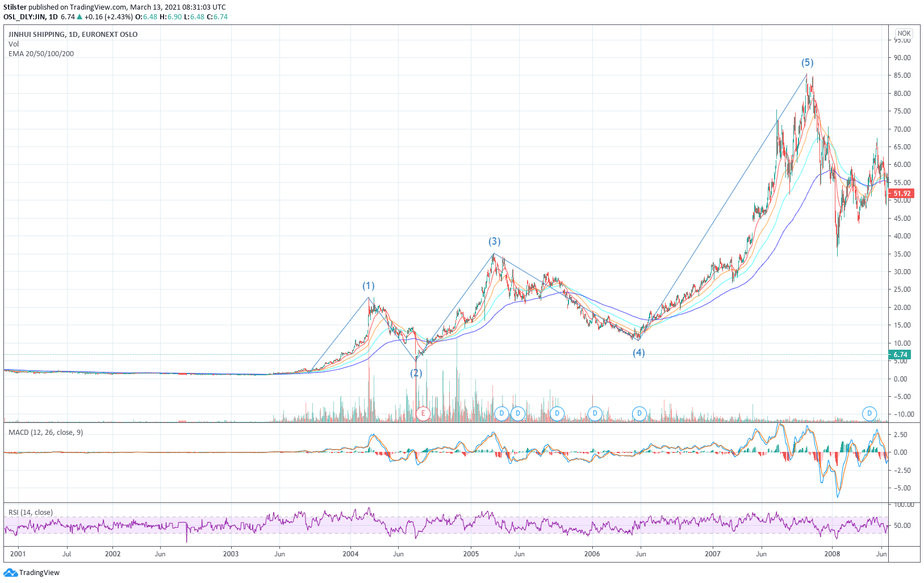The width and height of the screenshot is (924, 583).
Task: Click the MACD (12, 26, close, 9) label
Action: tap(45, 432)
